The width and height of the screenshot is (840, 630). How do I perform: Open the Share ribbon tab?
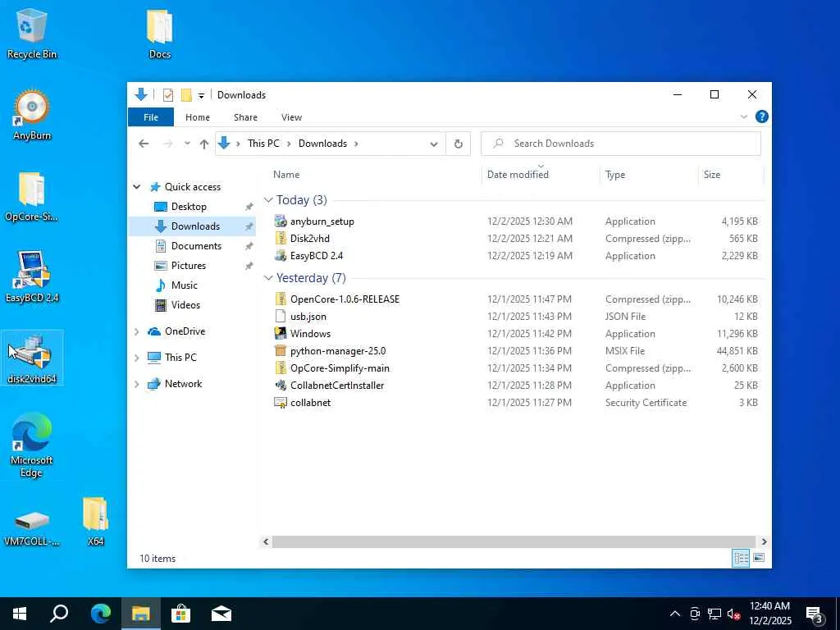(245, 117)
